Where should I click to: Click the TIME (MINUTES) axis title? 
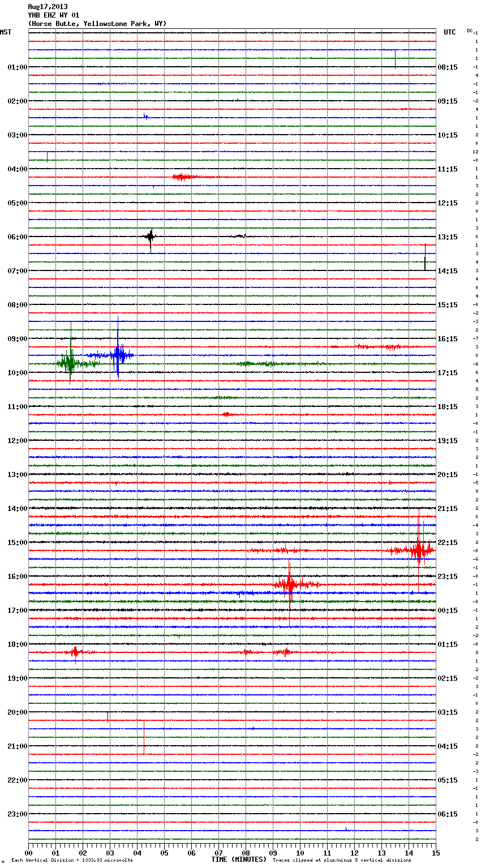(x=239, y=860)
